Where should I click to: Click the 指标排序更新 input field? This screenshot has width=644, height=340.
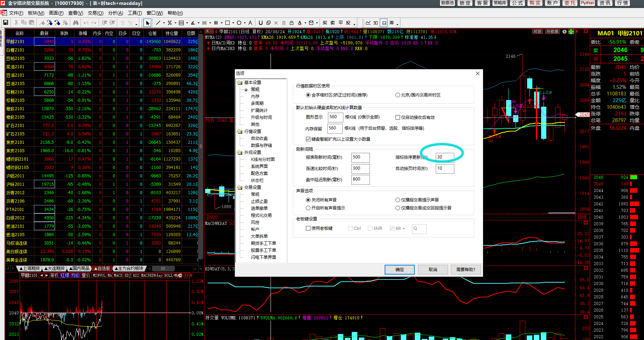444,157
